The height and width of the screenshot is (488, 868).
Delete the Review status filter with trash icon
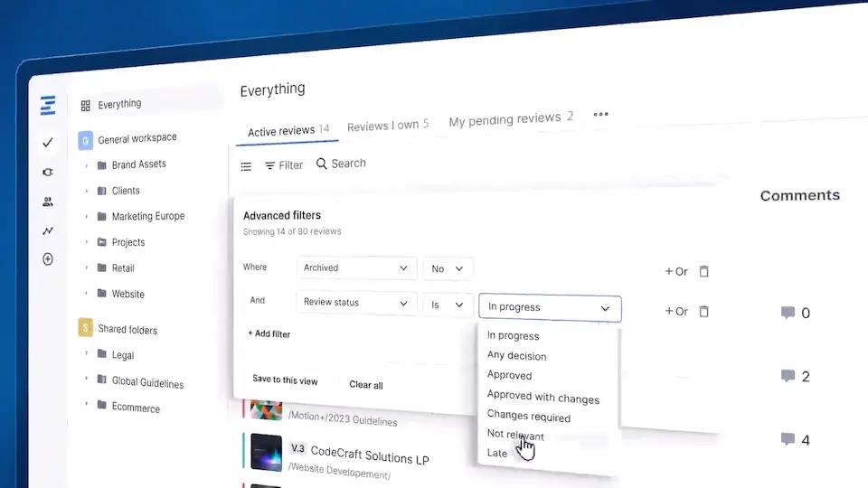pyautogui.click(x=703, y=311)
